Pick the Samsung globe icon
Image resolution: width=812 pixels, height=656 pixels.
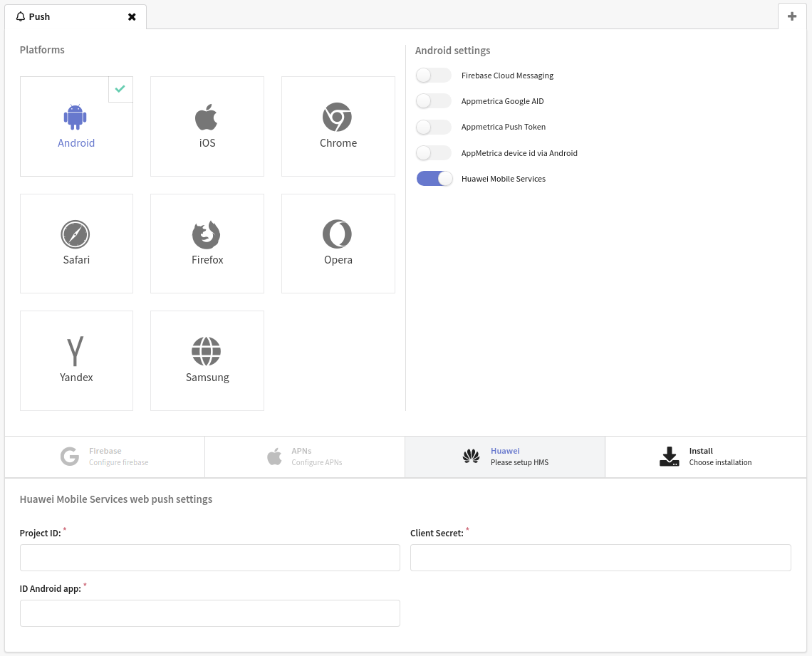pos(206,351)
